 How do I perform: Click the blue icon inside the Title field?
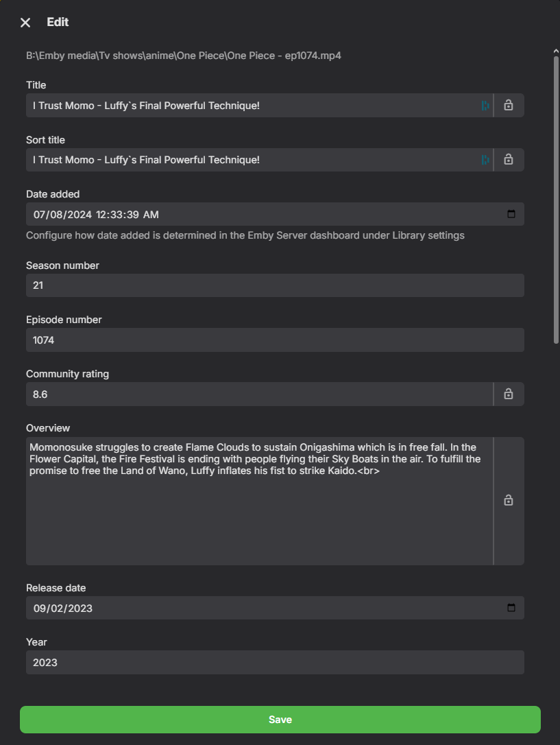click(x=485, y=106)
